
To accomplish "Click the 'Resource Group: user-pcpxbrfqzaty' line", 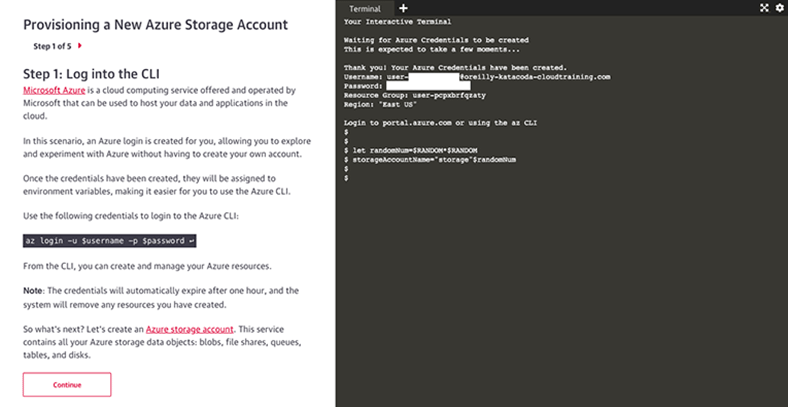I will [415, 95].
